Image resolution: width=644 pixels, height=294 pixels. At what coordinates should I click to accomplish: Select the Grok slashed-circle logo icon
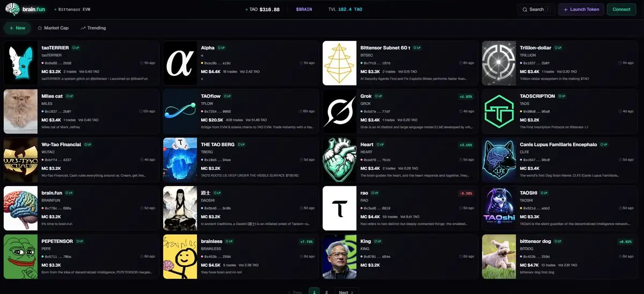pos(339,111)
